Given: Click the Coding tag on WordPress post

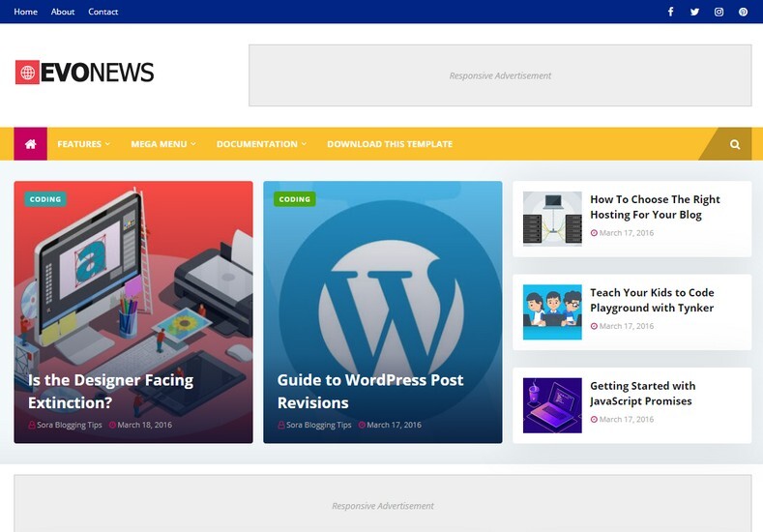Looking at the screenshot, I should 294,199.
